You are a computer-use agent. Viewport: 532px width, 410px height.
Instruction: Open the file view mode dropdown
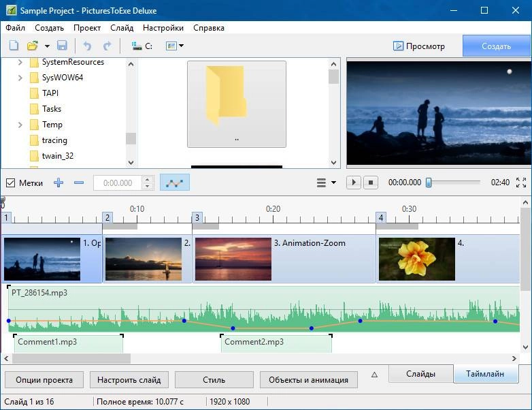coord(175,46)
